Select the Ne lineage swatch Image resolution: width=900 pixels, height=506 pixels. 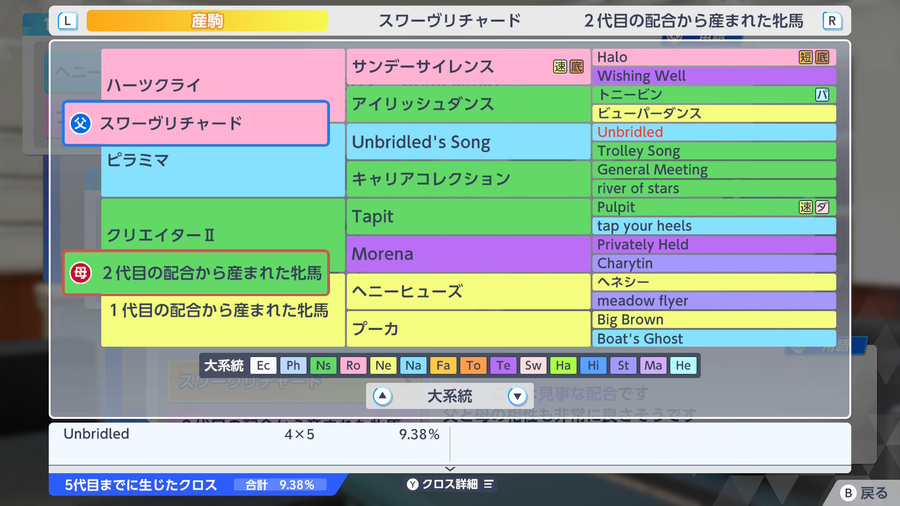click(x=383, y=365)
